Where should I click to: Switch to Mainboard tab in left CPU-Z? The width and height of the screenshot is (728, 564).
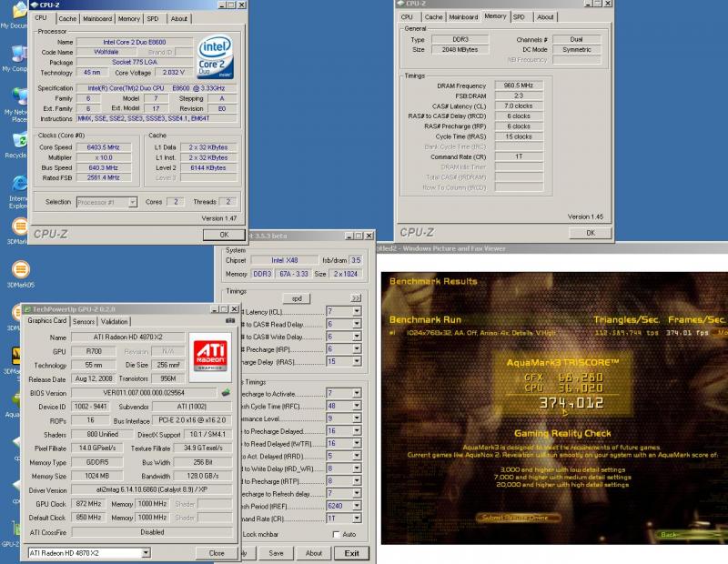(97, 18)
